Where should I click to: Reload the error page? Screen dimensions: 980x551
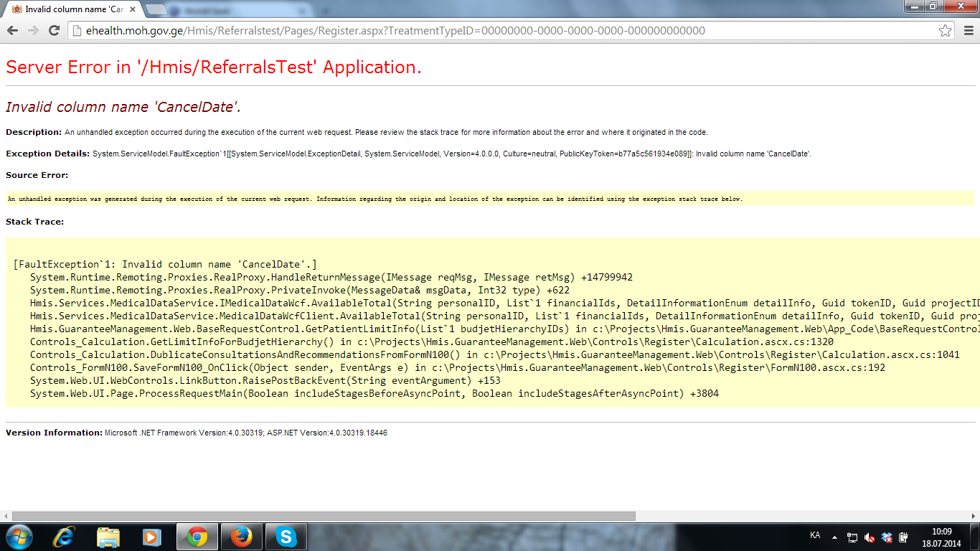[x=54, y=31]
